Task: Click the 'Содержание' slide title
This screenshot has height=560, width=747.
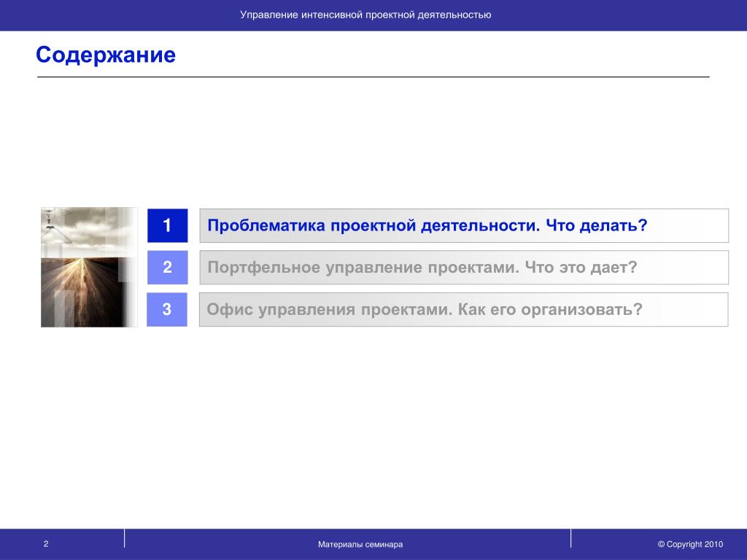Action: click(x=106, y=55)
